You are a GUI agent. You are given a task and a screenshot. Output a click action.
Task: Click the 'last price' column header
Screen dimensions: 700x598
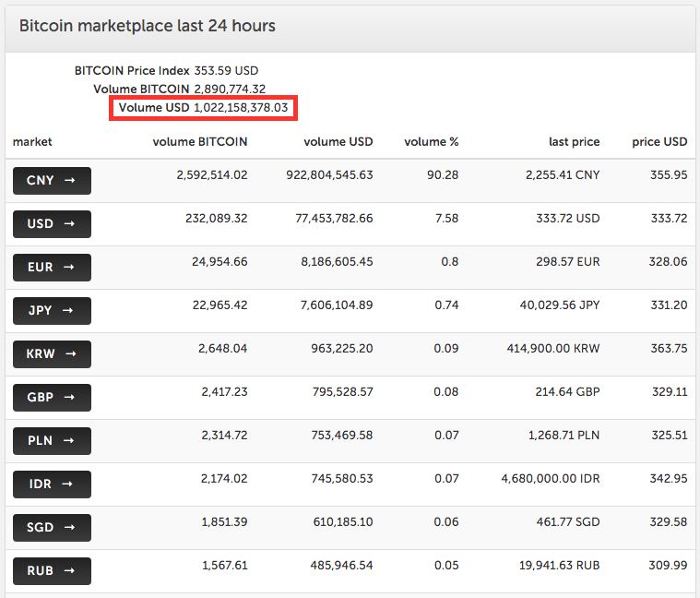[x=574, y=142]
